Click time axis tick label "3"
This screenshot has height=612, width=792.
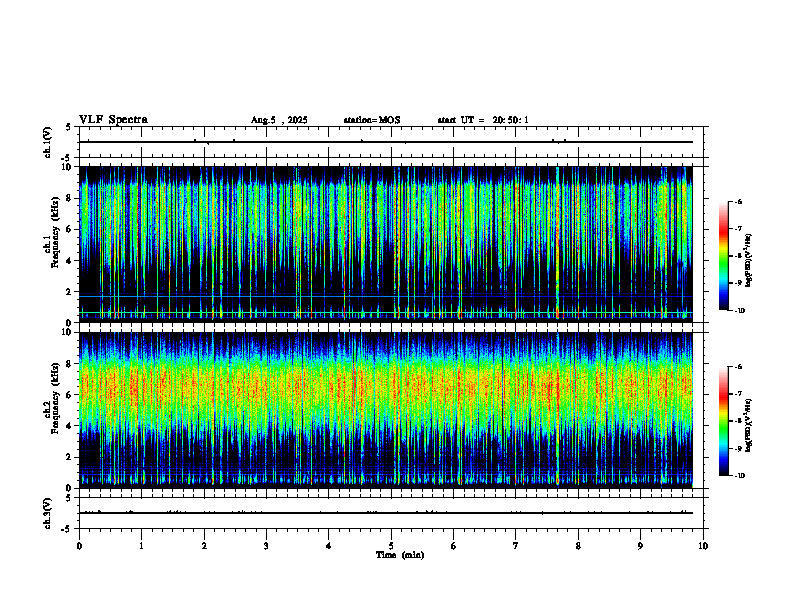pyautogui.click(x=266, y=546)
